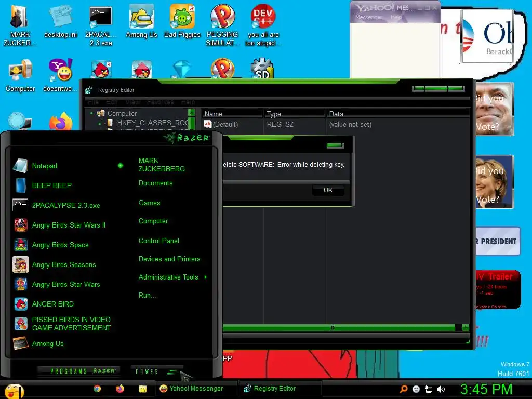Click the Registry Editor horizontal scrollbar
Image resolution: width=532 pixels, height=399 pixels.
pos(339,328)
